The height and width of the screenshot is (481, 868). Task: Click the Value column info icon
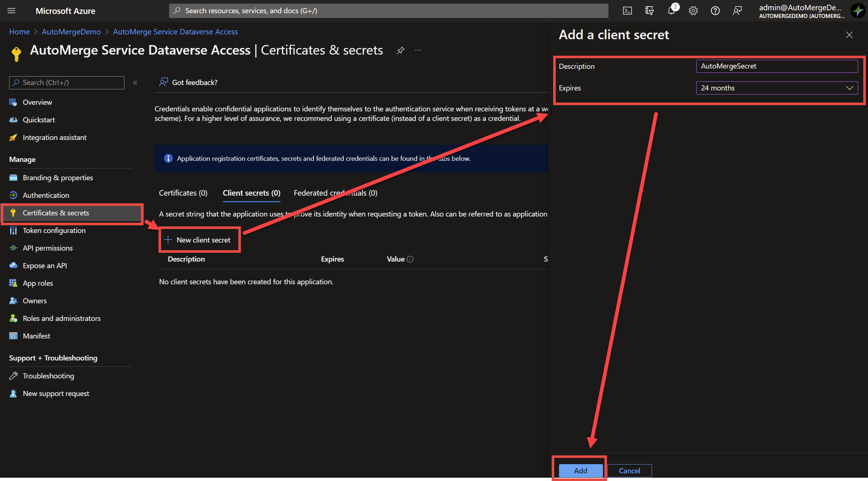(410, 259)
